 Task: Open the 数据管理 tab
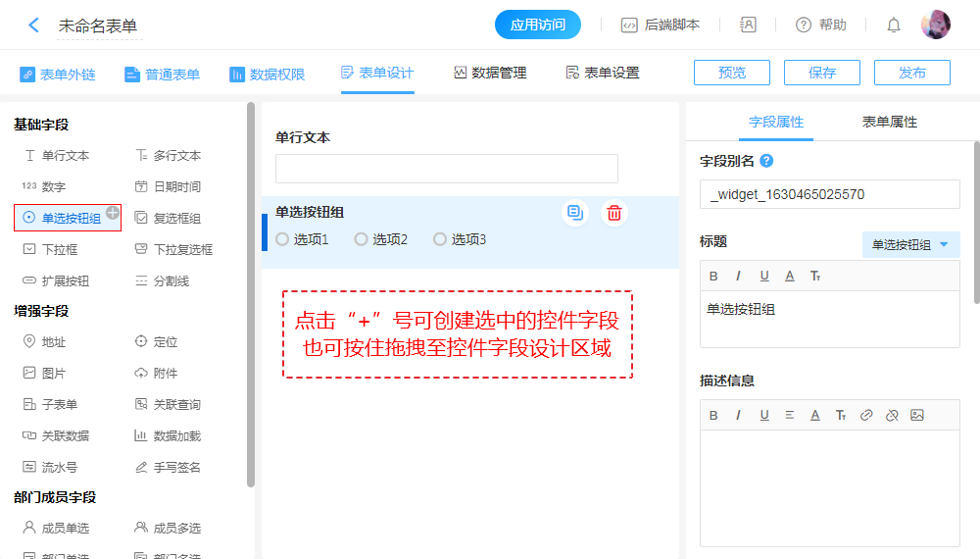click(490, 73)
